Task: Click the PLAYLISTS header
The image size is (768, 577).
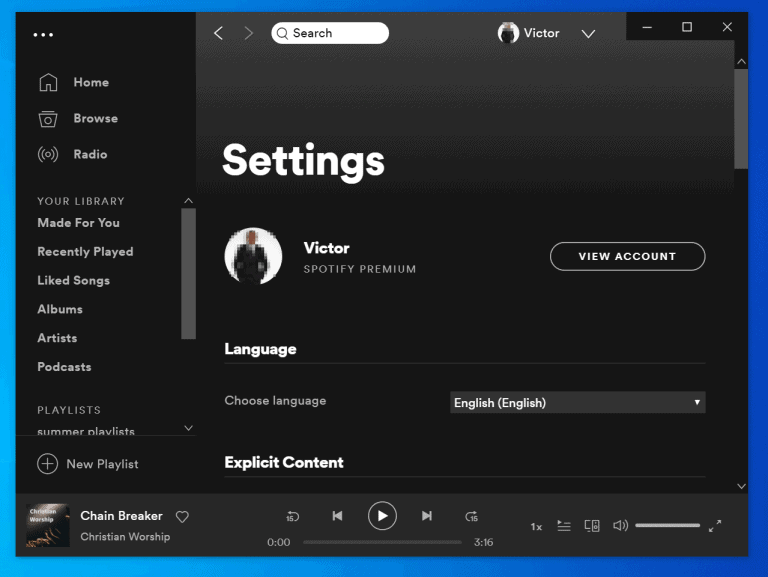Action: coord(69,410)
